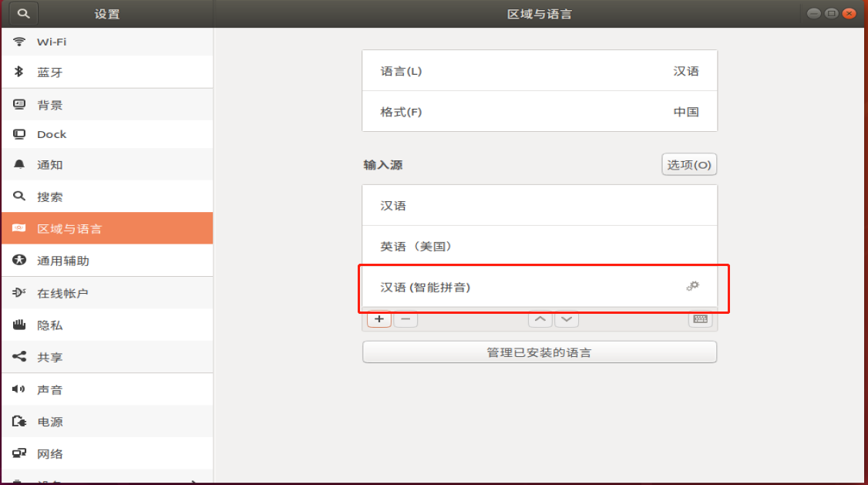Click the online accounts icon beside 在线帐户
Viewport: 868px width, 485px height.
point(19,292)
